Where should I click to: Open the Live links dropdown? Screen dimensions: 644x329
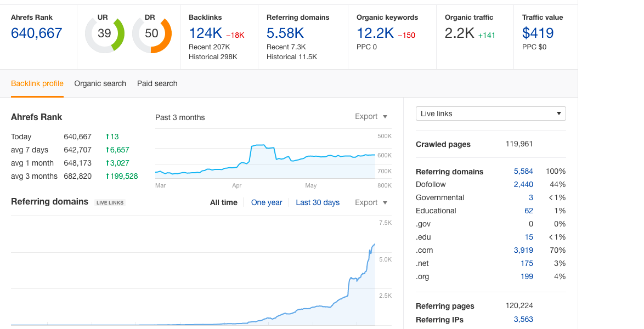(x=490, y=113)
